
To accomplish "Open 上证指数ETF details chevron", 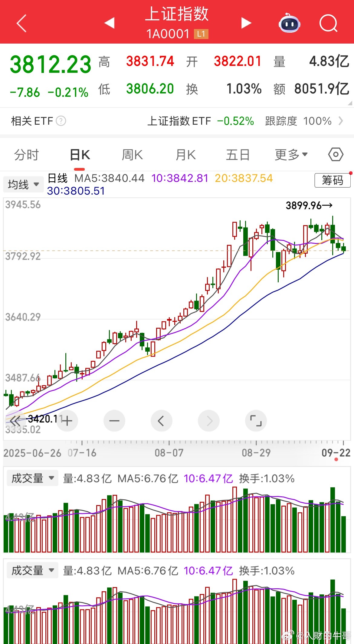I will coord(341,121).
